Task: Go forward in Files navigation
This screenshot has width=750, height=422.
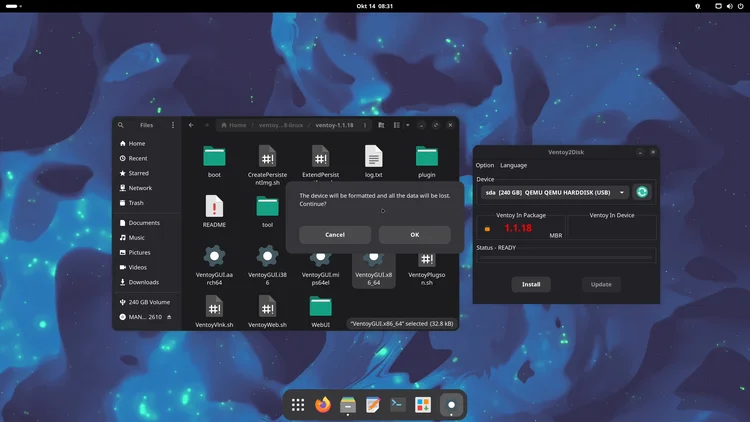Action: [x=206, y=125]
